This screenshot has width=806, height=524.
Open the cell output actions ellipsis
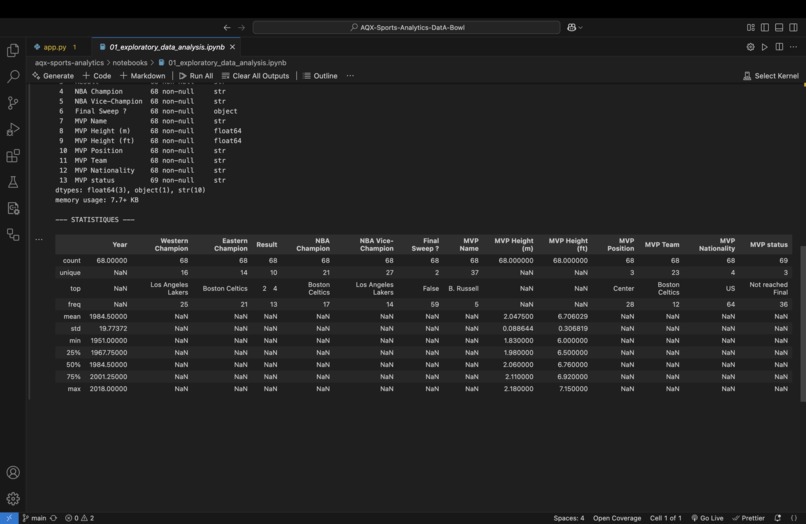coord(39,239)
